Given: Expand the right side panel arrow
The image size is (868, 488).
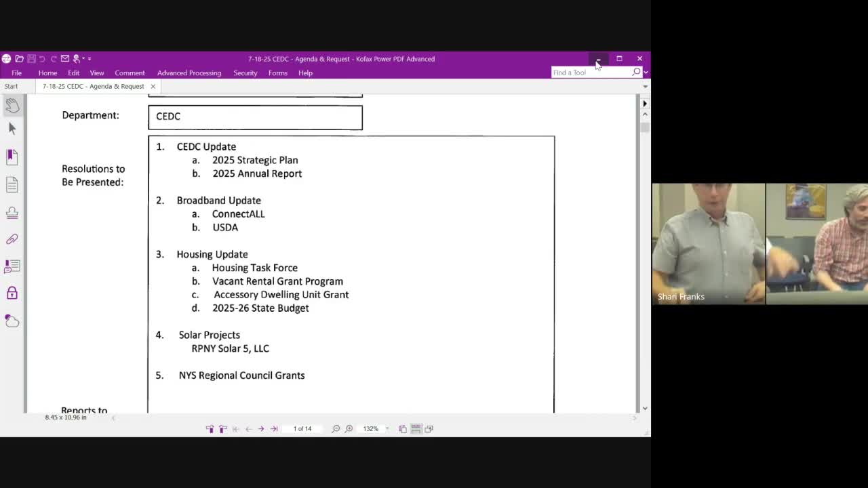Looking at the screenshot, I should point(644,104).
